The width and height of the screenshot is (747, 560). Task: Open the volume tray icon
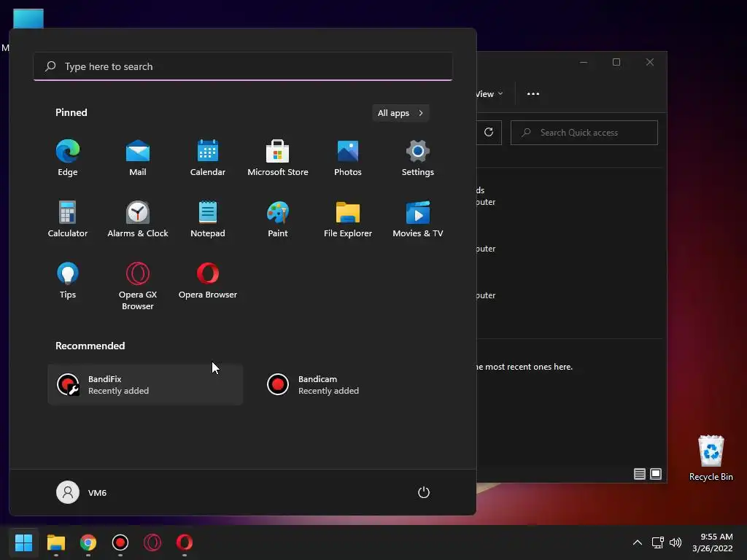point(676,542)
